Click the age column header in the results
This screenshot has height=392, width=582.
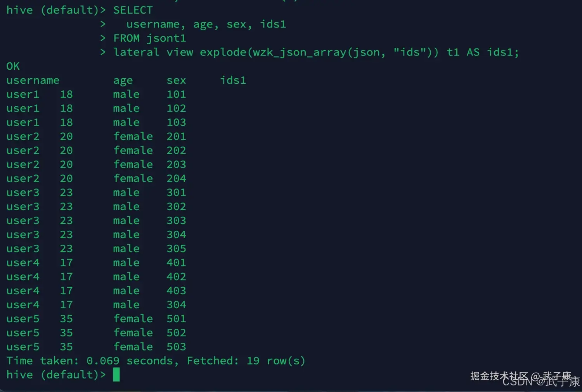[123, 80]
